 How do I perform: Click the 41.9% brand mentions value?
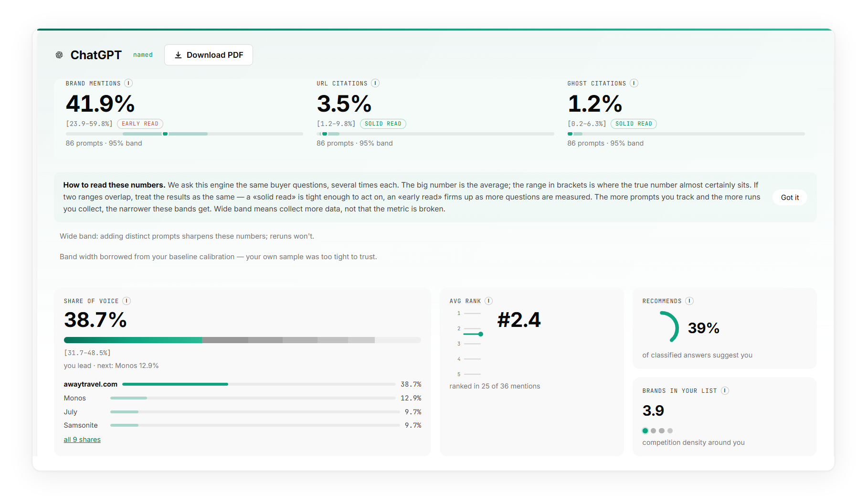coord(100,104)
